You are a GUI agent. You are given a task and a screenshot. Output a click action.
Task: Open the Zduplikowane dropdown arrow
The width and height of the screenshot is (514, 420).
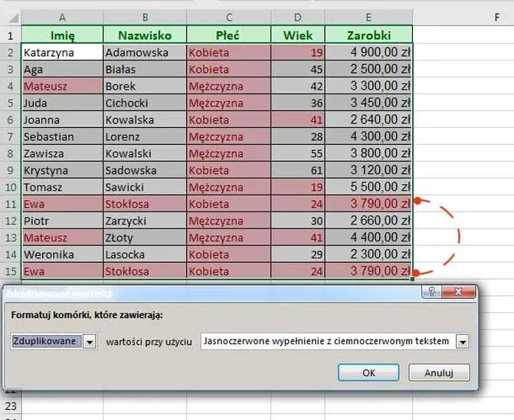[90, 342]
